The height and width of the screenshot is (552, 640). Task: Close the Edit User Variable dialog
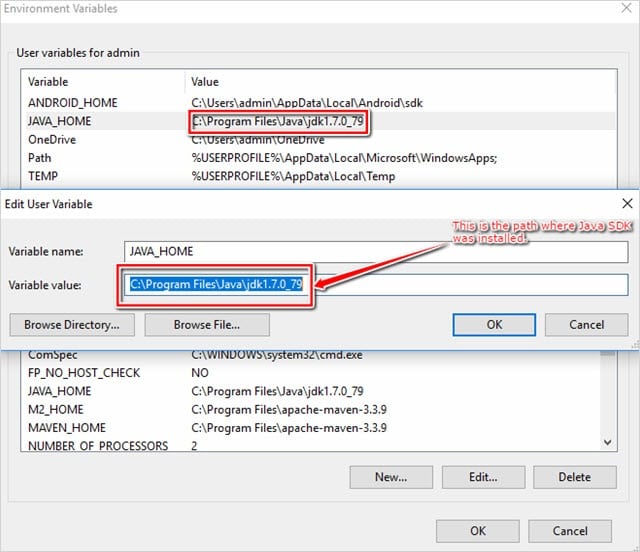pos(626,204)
